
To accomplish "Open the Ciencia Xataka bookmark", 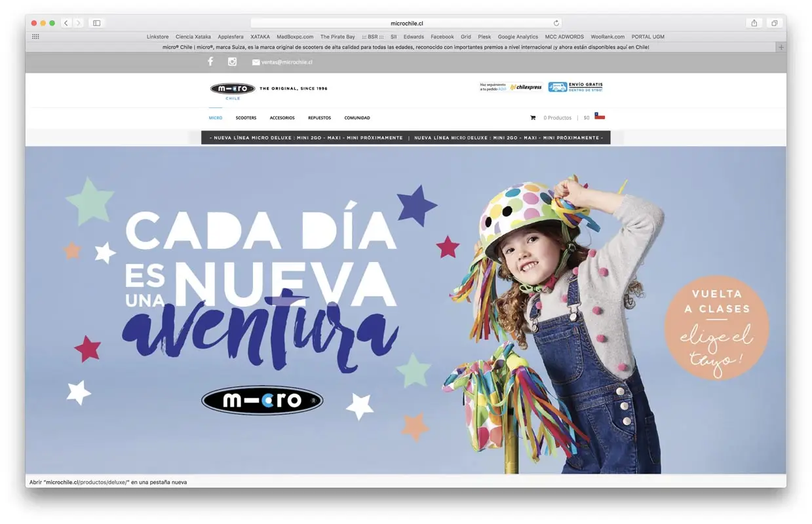I will 193,37.
